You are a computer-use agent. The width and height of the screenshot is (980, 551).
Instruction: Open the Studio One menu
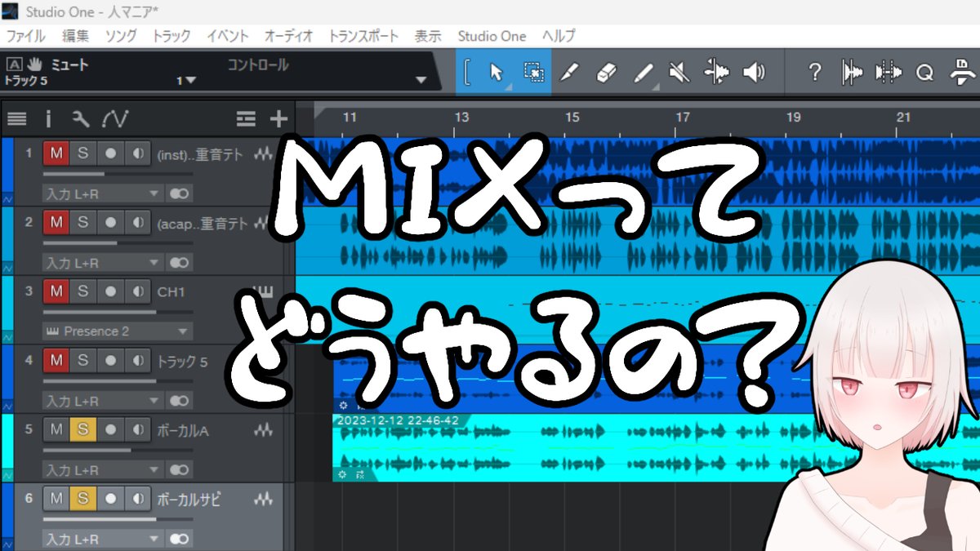(x=492, y=36)
